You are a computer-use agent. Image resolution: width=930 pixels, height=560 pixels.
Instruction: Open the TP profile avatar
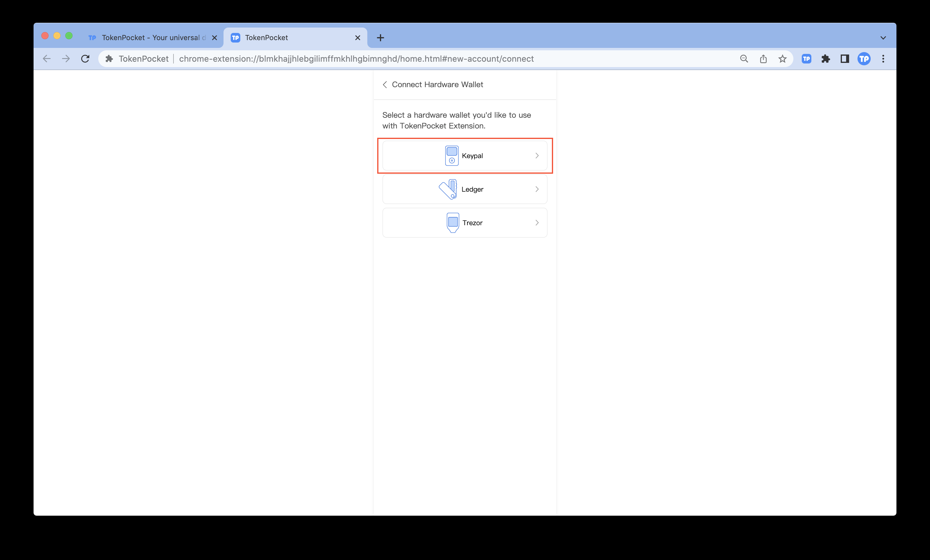tap(863, 59)
